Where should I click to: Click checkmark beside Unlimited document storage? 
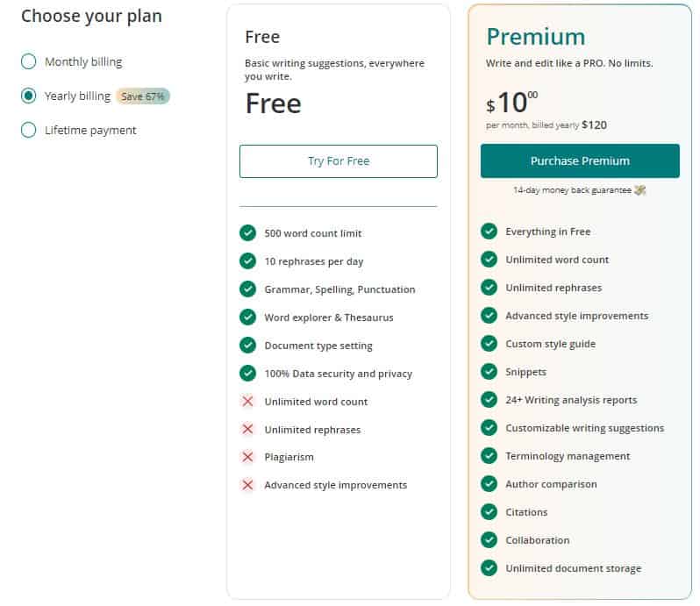point(489,568)
